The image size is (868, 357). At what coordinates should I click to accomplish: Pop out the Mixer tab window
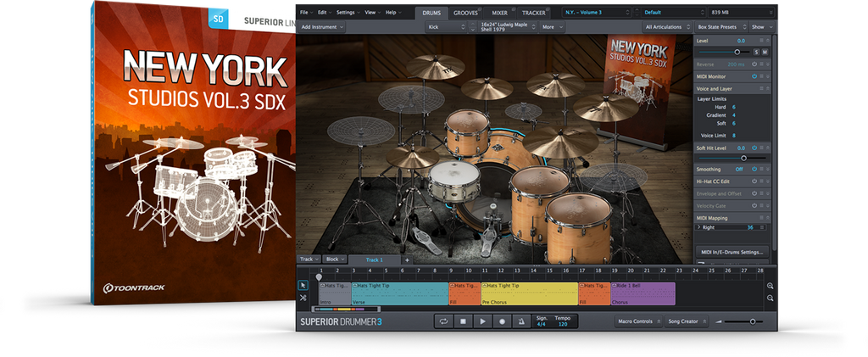(513, 9)
